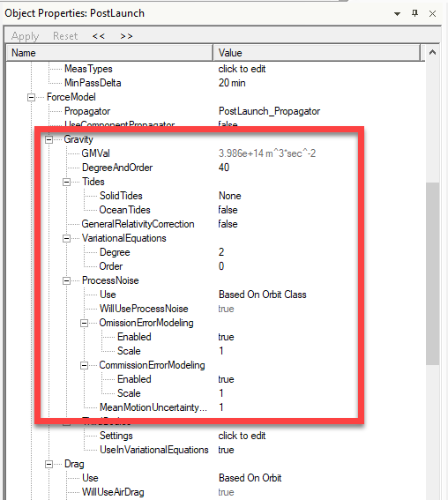The image size is (448, 500).
Task: Click the scroll up arrow
Action: [432, 52]
